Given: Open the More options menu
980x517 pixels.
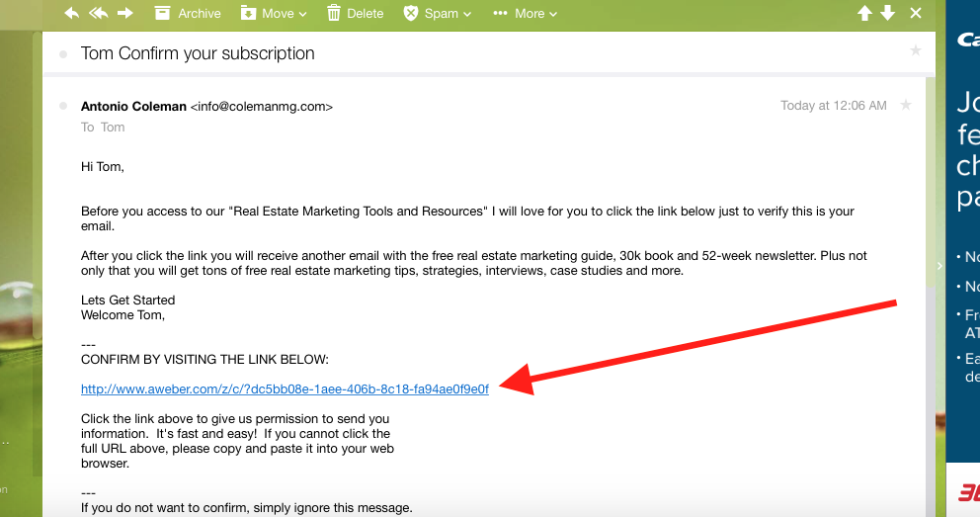Looking at the screenshot, I should point(525,13).
